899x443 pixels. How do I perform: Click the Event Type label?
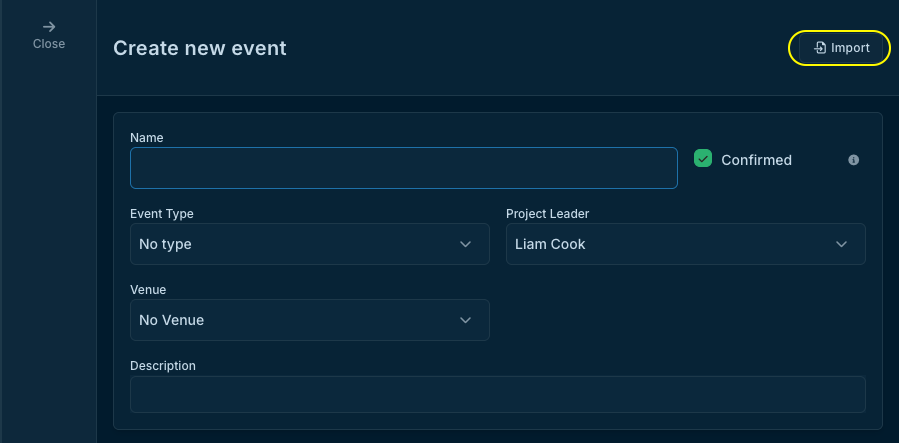click(x=162, y=213)
